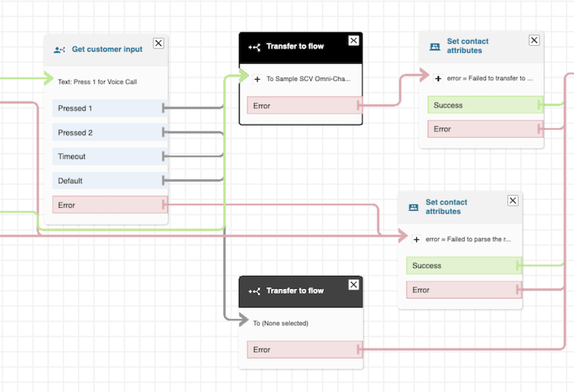The height and width of the screenshot is (392, 574).
Task: Click plus icon beside Sample SCV Omni-Channel destination
Action: (x=257, y=79)
